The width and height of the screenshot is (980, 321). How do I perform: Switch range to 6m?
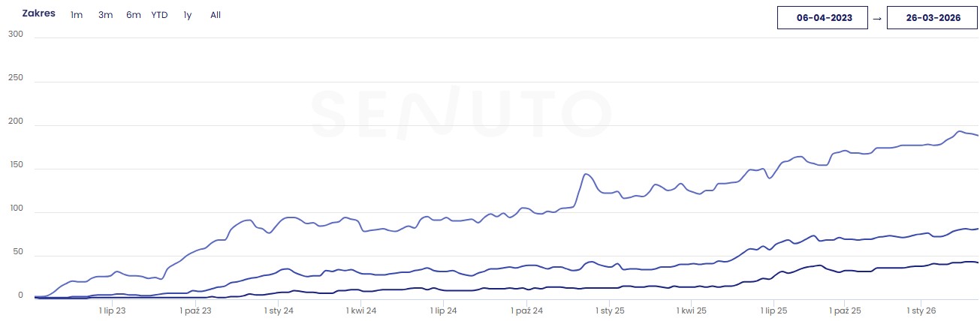click(x=134, y=15)
